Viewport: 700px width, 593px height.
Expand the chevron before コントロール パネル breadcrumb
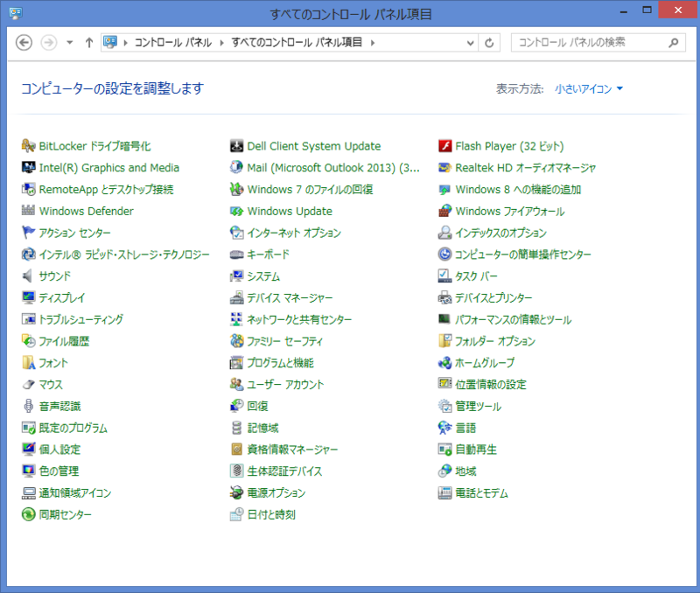tap(126, 43)
